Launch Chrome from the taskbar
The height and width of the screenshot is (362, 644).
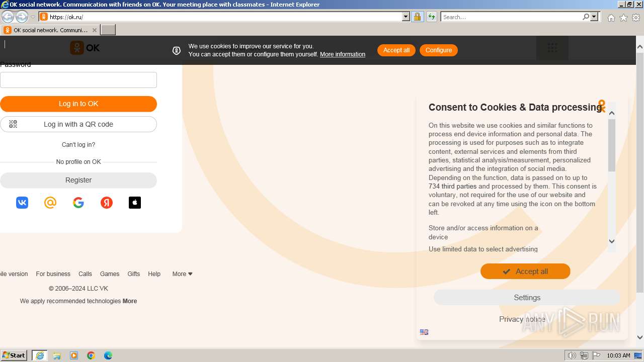click(x=91, y=355)
